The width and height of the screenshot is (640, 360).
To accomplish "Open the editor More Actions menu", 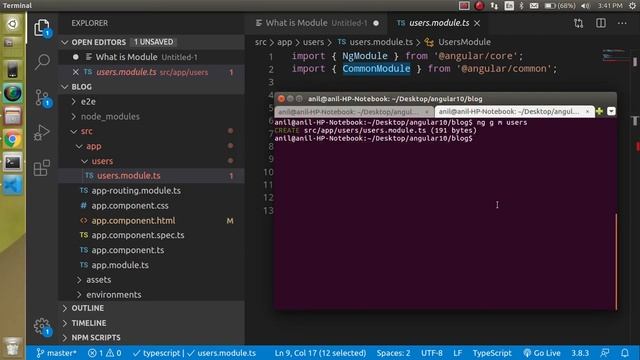I will [622, 23].
